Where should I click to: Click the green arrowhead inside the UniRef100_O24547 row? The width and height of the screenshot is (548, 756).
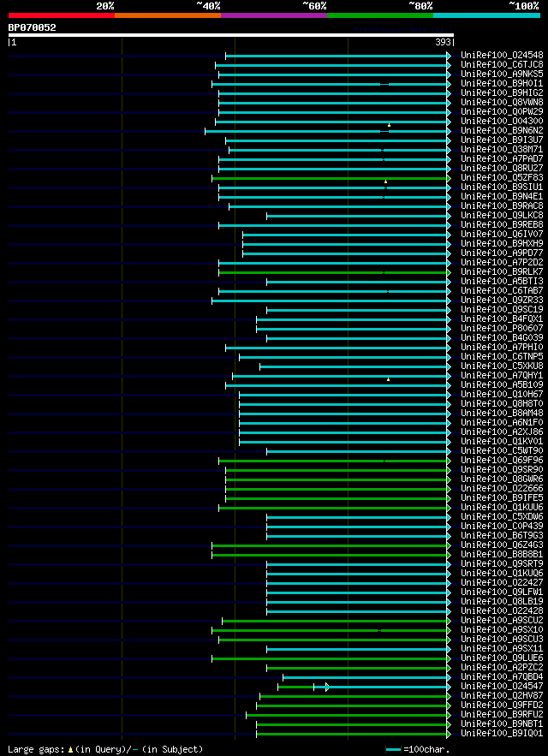328,687
